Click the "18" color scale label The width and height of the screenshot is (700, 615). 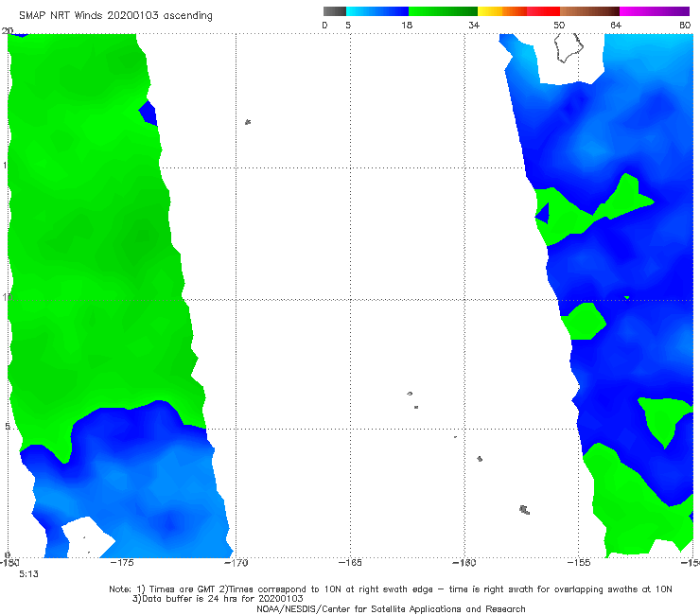407,26
